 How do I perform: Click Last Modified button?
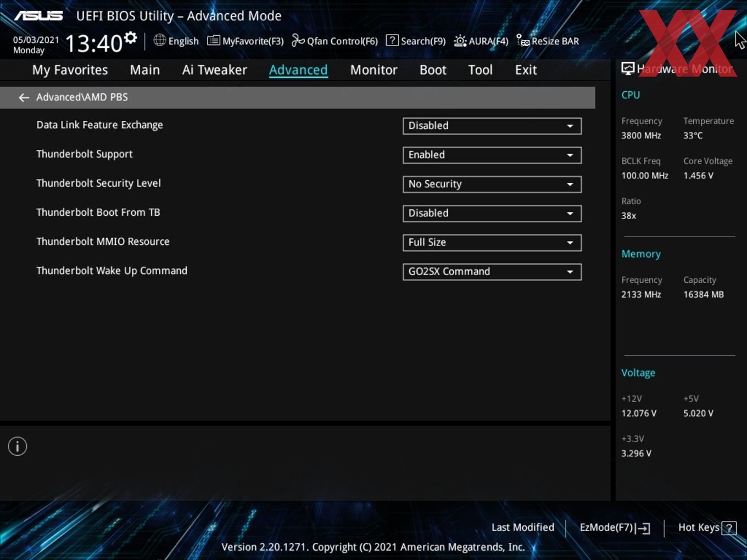[523, 527]
